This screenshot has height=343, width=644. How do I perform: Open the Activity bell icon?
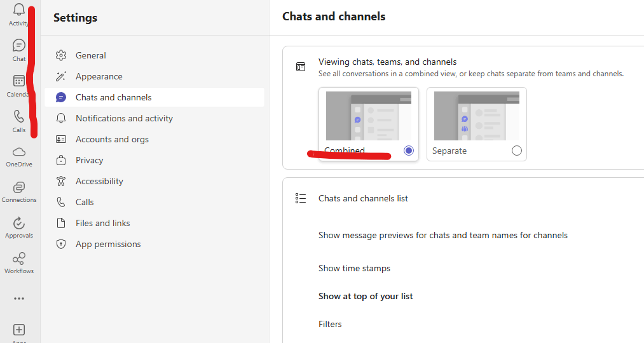coord(19,9)
